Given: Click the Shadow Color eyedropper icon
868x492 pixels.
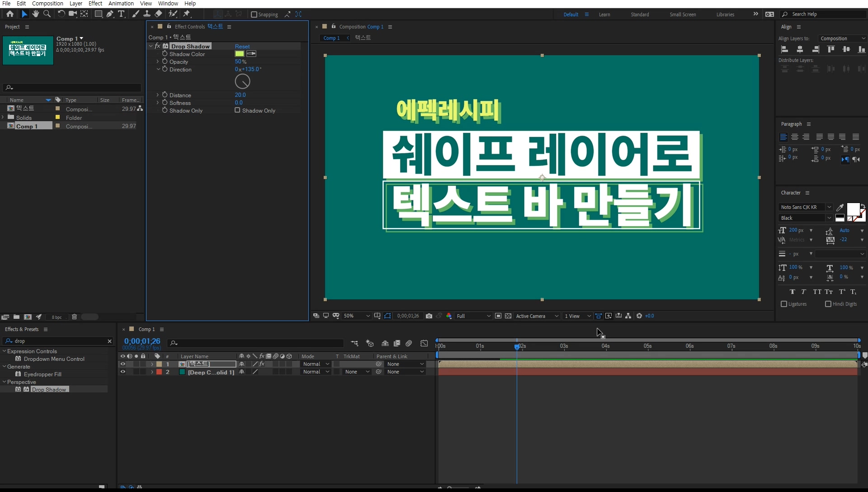Looking at the screenshot, I should pyautogui.click(x=252, y=54).
